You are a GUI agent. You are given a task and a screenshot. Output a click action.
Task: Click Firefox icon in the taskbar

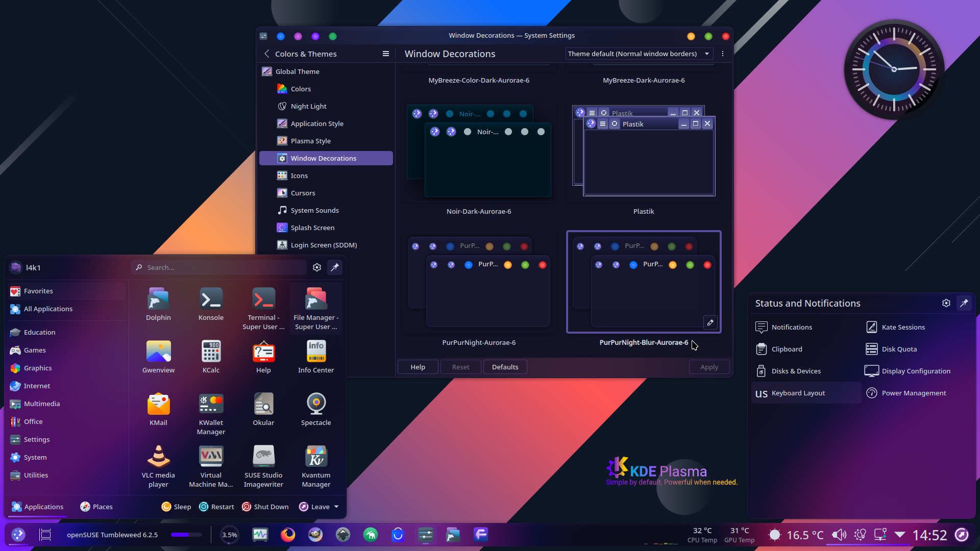coord(288,535)
